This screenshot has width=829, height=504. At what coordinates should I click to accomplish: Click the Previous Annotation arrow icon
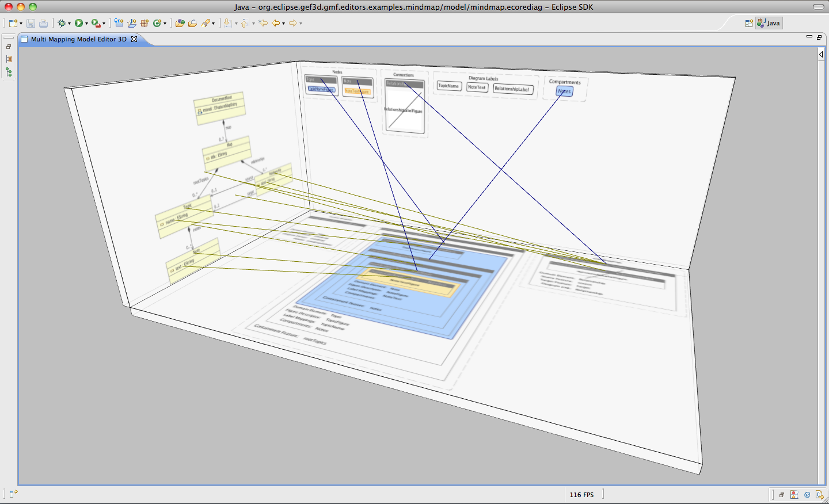(245, 23)
